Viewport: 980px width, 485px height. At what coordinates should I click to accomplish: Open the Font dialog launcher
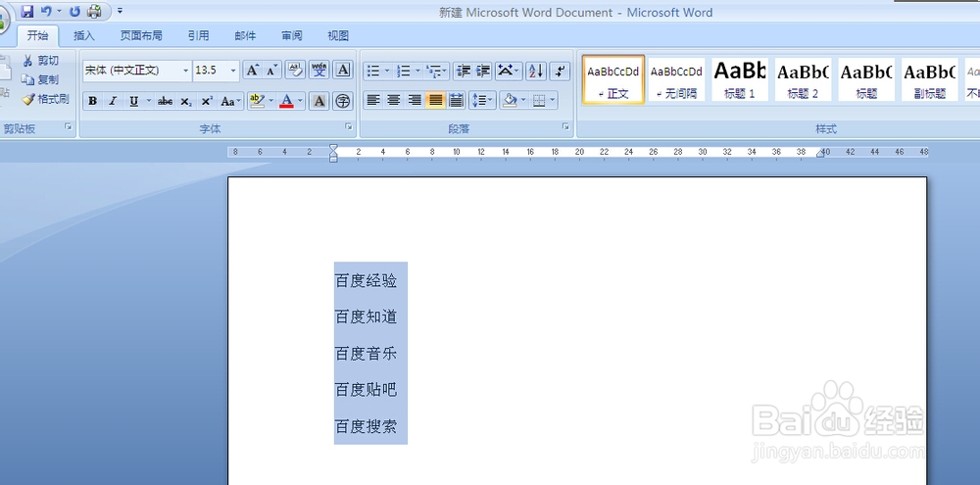tap(349, 126)
